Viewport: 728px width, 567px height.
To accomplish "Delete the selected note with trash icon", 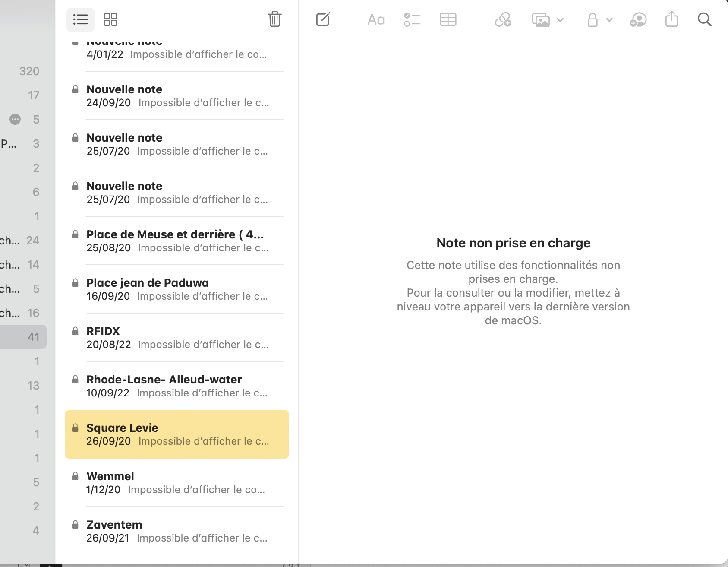I will click(275, 19).
